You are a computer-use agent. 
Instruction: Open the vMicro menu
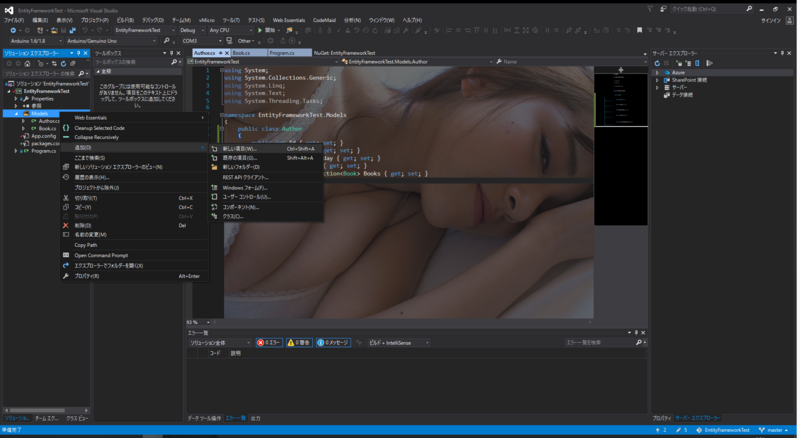coord(206,20)
